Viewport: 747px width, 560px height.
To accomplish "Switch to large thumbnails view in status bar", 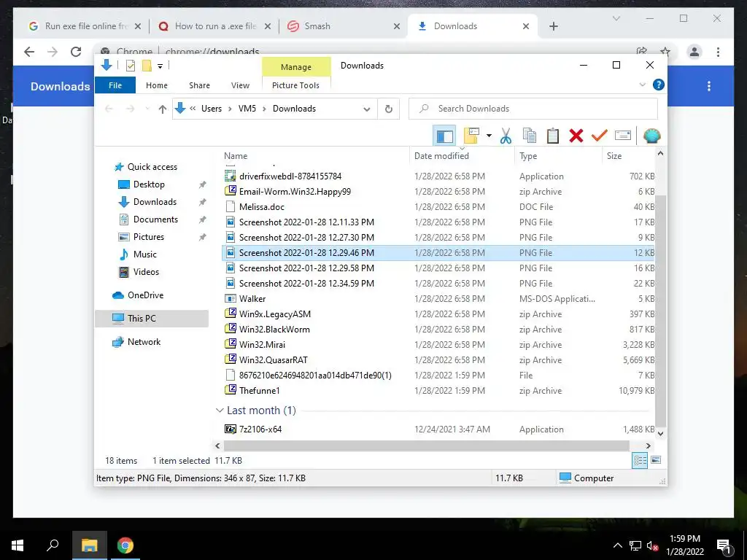I will [x=656, y=460].
